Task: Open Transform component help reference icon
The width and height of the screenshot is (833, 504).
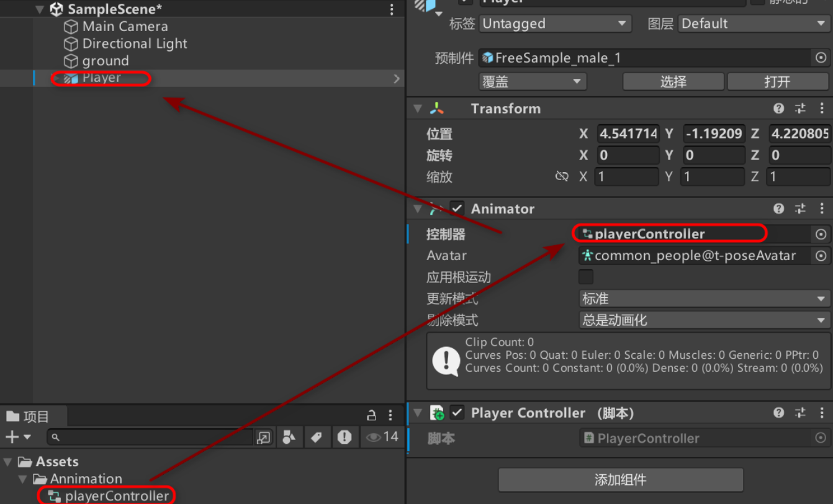Action: point(779,109)
